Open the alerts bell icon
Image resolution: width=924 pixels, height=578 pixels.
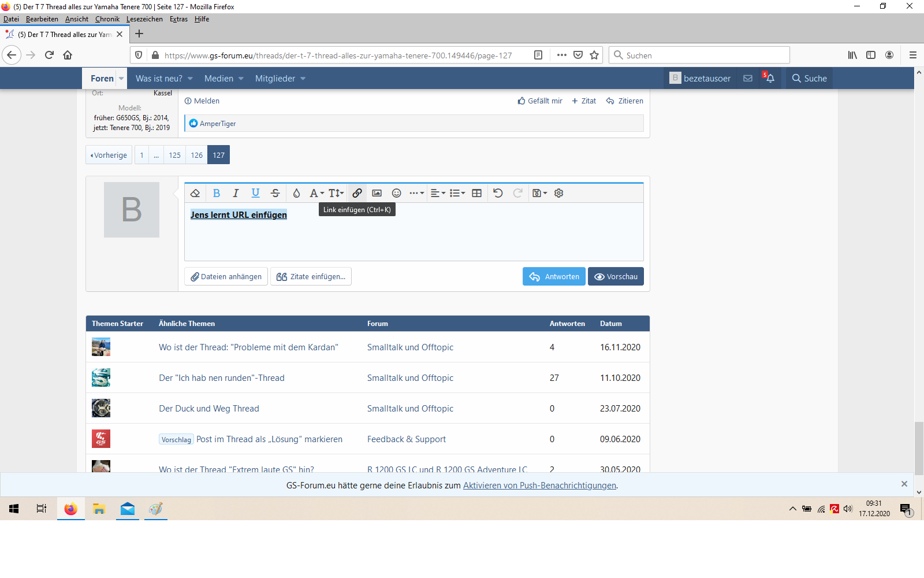[769, 78]
